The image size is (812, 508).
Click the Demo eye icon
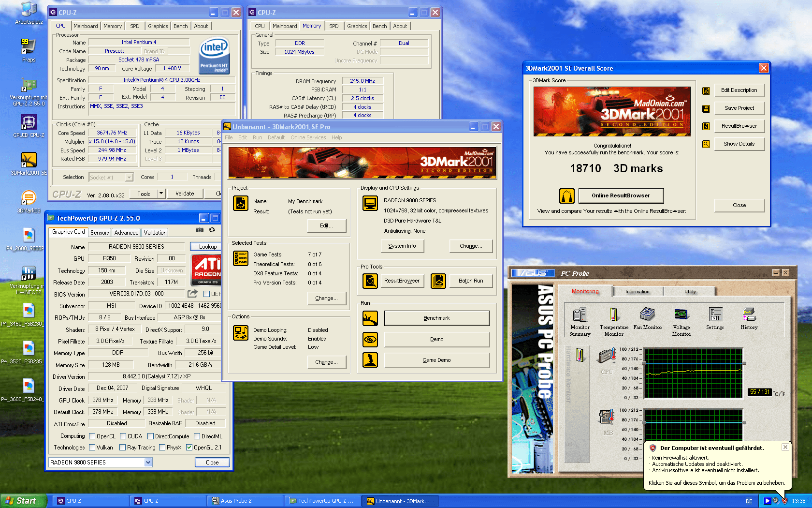pyautogui.click(x=370, y=339)
